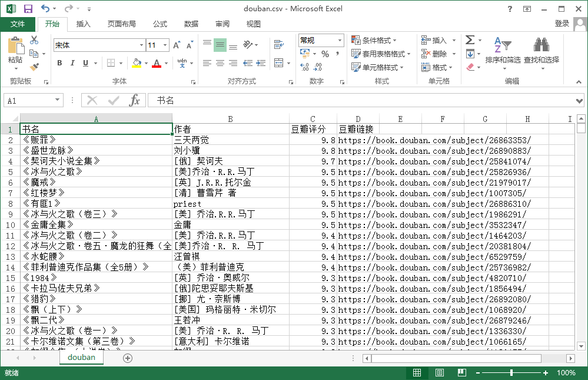Increase font size with the large A icon
The image size is (588, 380).
point(177,45)
